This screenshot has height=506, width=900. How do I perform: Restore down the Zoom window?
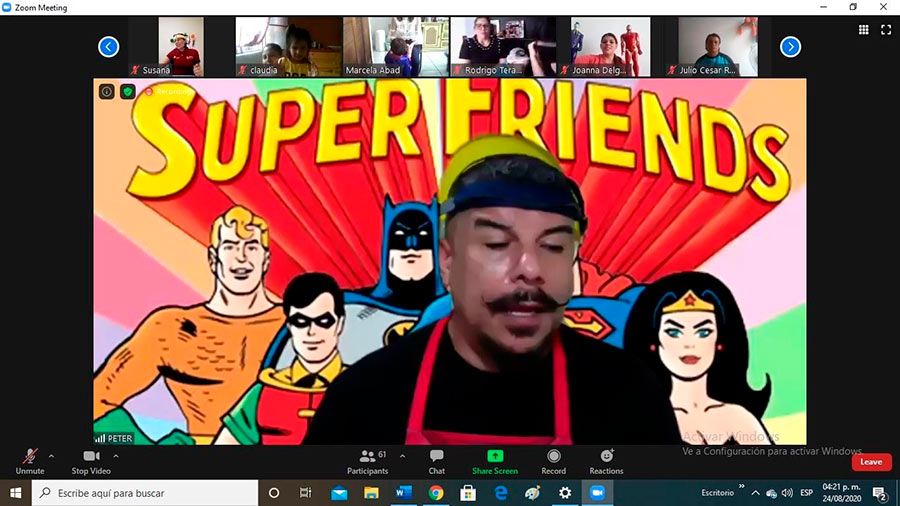(x=853, y=7)
